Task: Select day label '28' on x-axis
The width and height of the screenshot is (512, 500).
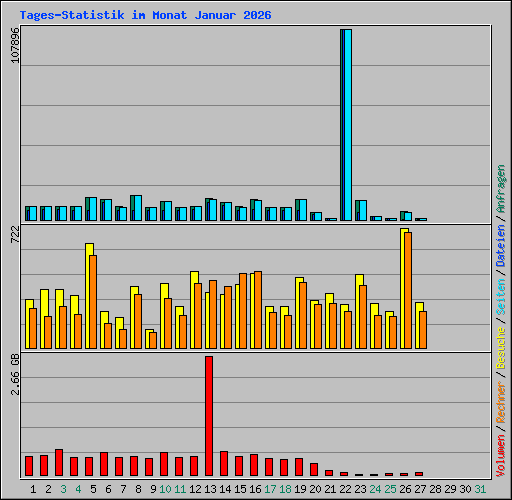Action: coord(435,489)
